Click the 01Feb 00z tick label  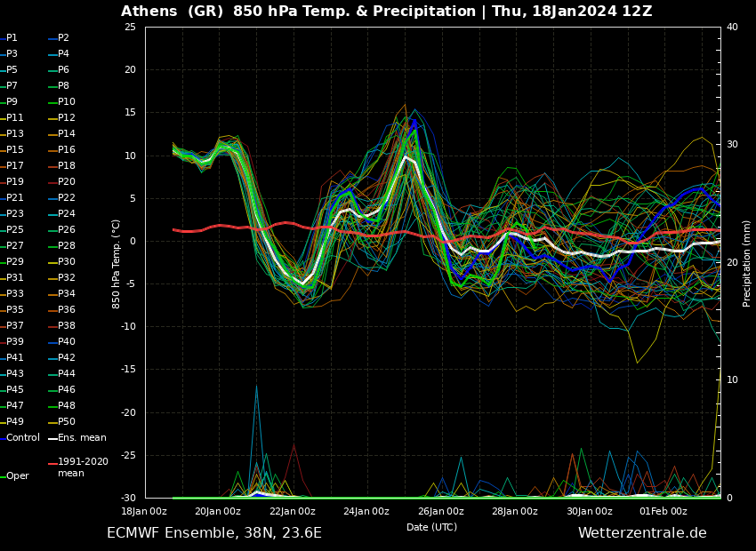click(x=663, y=511)
